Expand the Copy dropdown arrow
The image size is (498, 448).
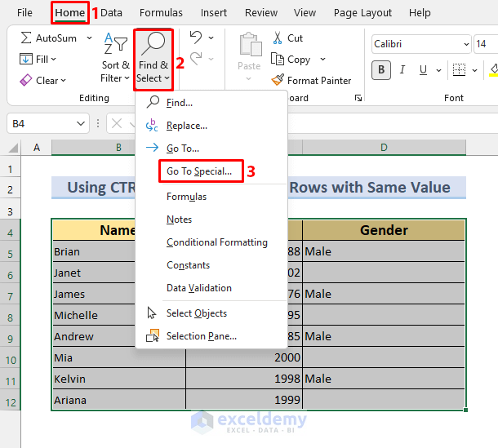click(x=323, y=59)
